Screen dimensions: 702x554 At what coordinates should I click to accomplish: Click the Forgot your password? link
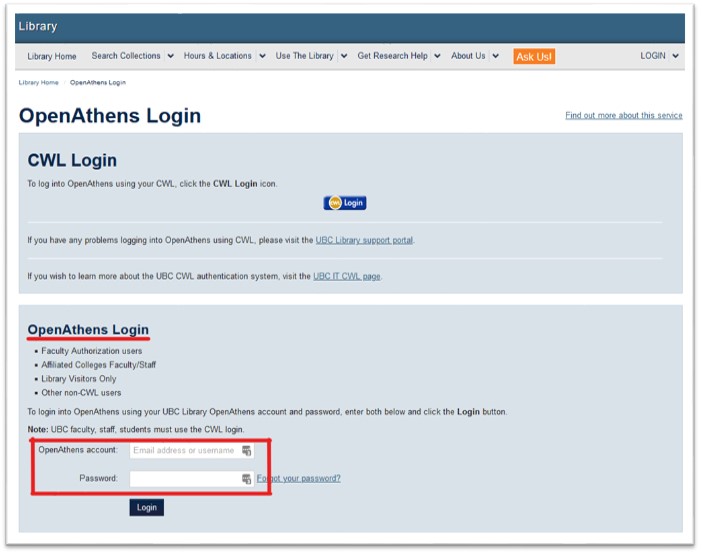click(299, 479)
